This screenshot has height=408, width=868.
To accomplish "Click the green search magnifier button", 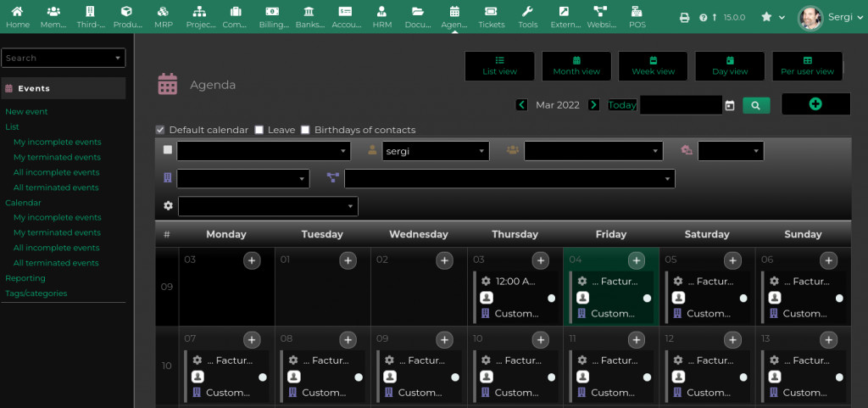I will [x=755, y=105].
